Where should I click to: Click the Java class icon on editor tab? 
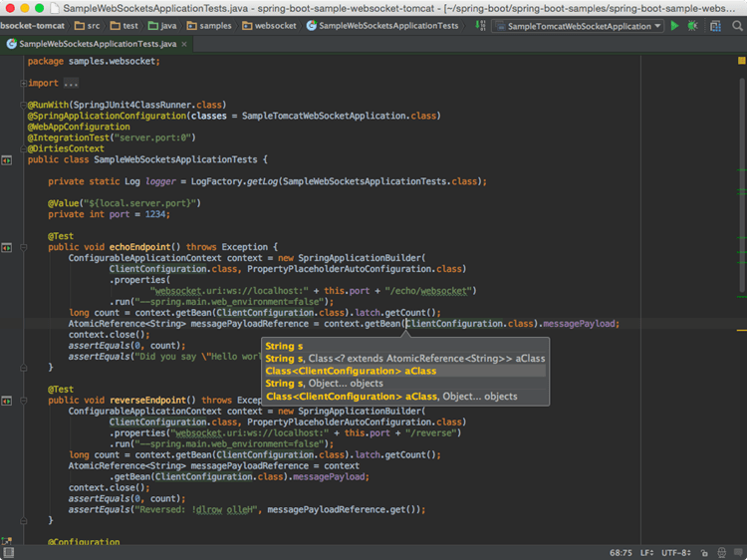[x=11, y=44]
